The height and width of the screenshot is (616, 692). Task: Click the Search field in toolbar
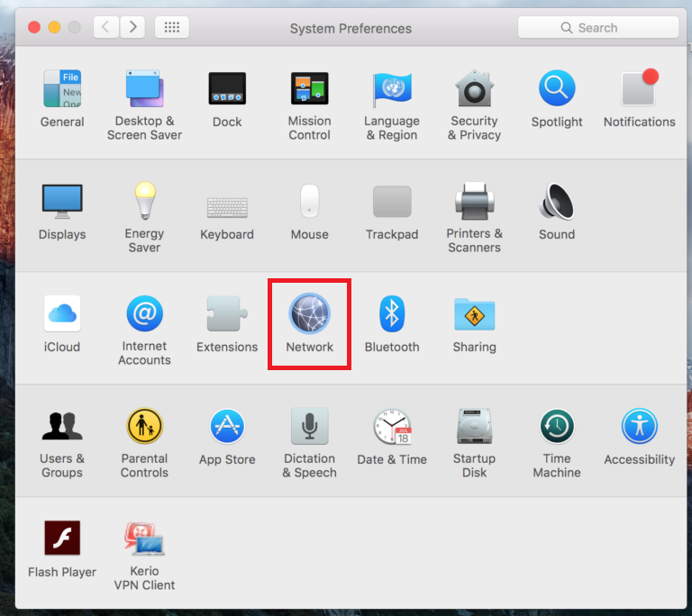[598, 28]
